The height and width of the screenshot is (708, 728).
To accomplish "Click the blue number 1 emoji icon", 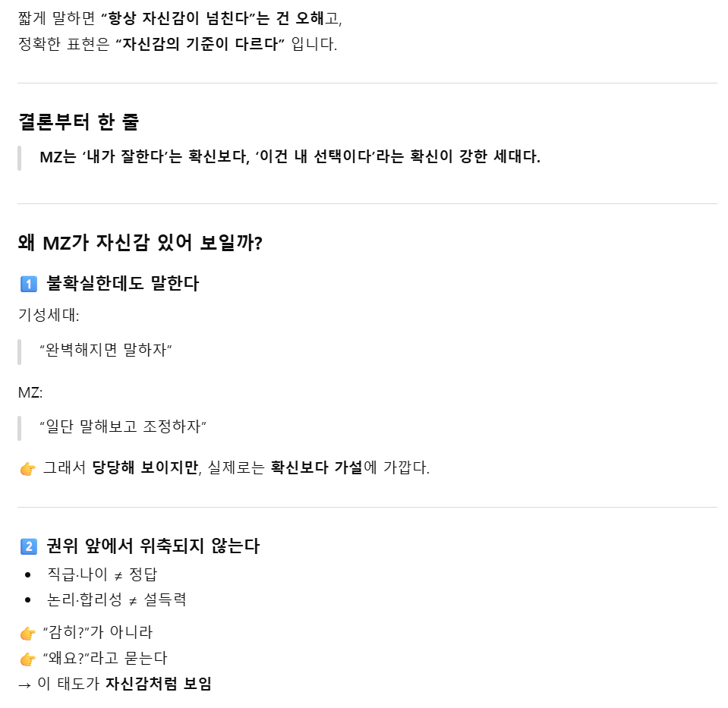I will tap(28, 284).
